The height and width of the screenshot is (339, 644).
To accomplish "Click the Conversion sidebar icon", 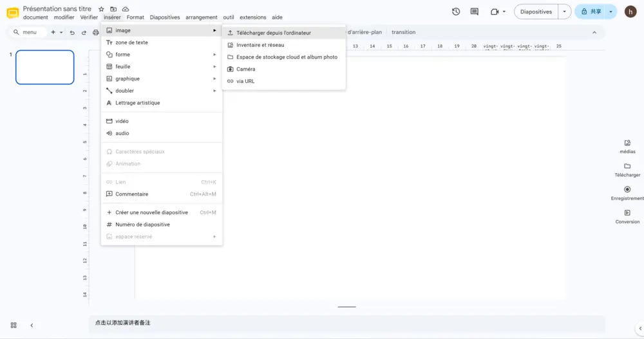I will click(627, 213).
